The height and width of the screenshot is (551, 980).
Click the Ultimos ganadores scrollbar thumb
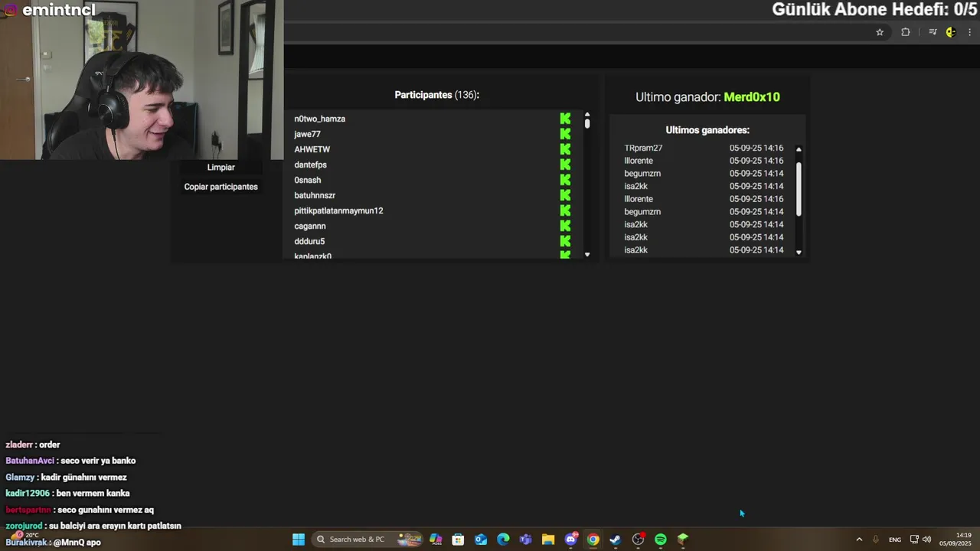click(799, 189)
